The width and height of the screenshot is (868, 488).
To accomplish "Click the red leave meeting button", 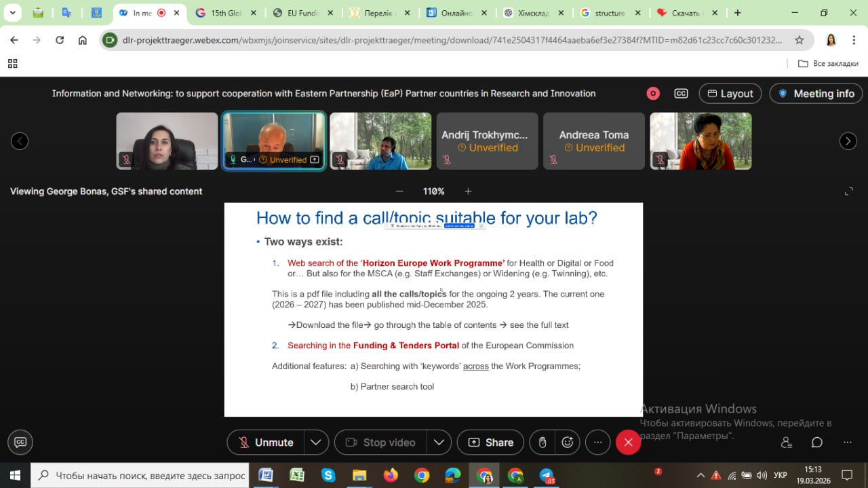I will point(628,443).
